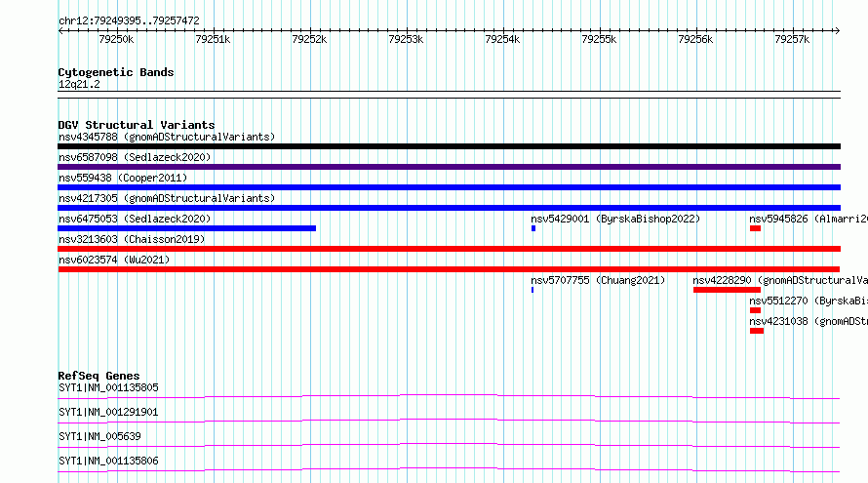Open SYT1|NM_001135805 transcript label
This screenshot has width=868, height=483.
108,387
